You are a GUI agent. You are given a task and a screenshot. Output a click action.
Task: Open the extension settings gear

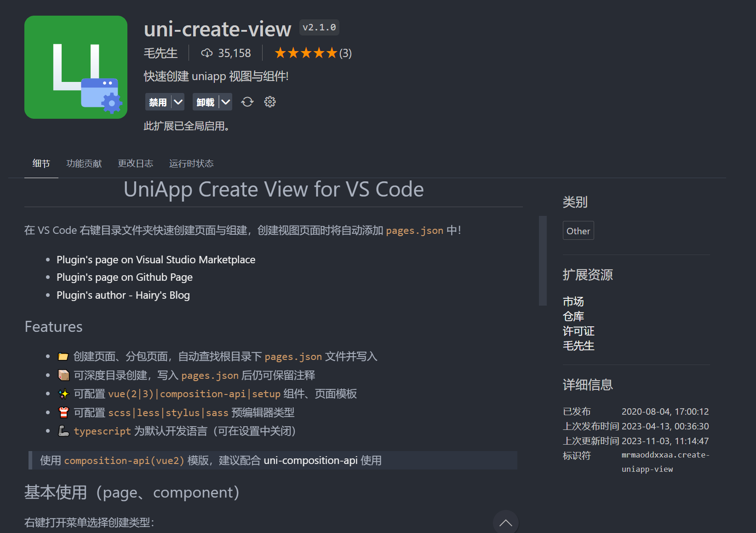270,102
